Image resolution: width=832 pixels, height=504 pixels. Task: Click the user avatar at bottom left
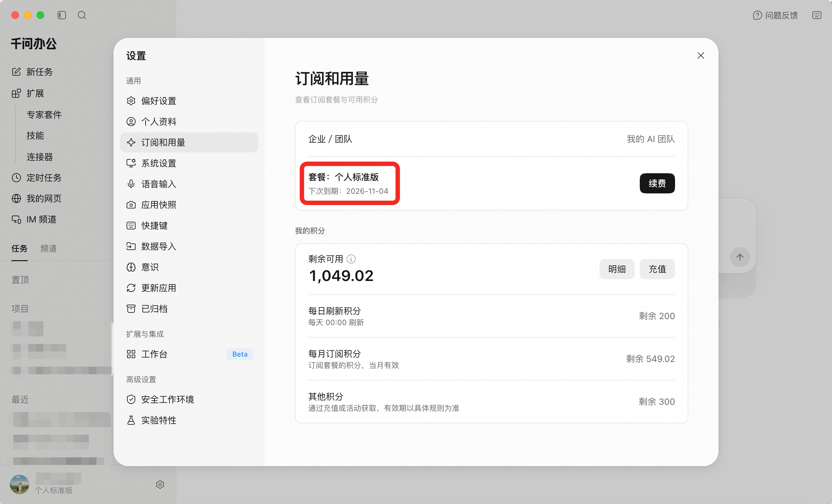pyautogui.click(x=20, y=484)
